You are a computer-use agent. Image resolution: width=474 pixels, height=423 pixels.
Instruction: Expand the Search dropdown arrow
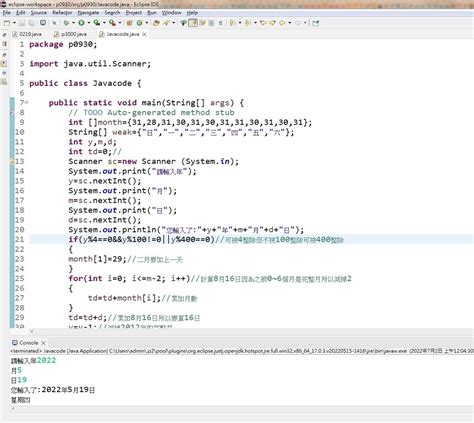click(173, 23)
